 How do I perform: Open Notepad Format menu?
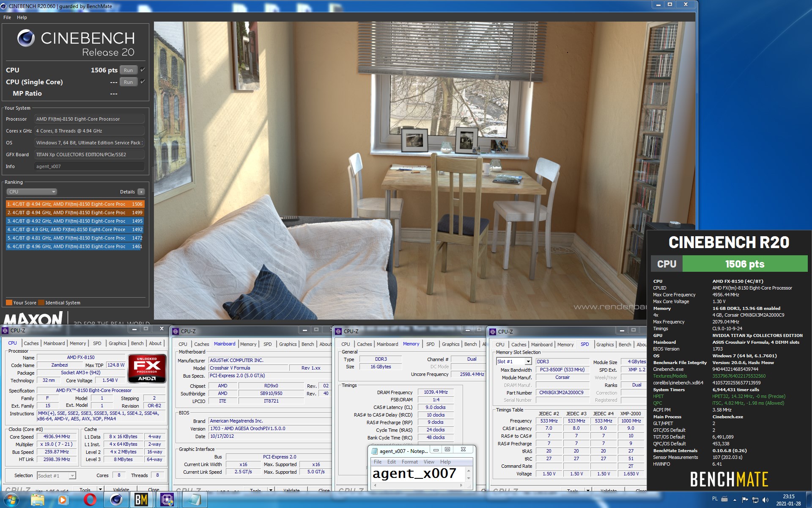point(410,462)
